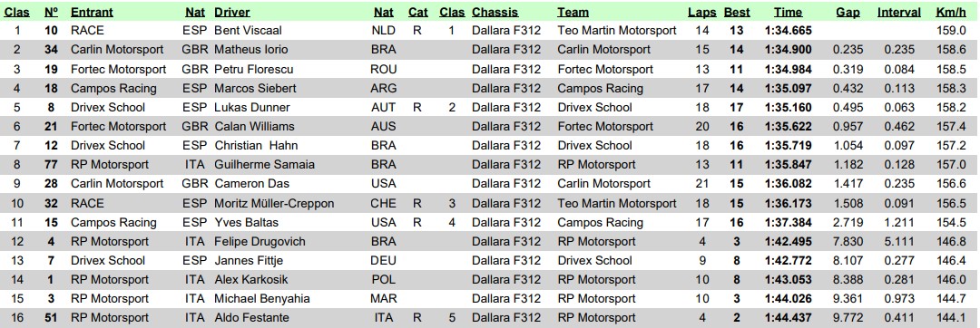980x328 pixels.
Task: Select the Laps column header
Action: click(x=701, y=12)
